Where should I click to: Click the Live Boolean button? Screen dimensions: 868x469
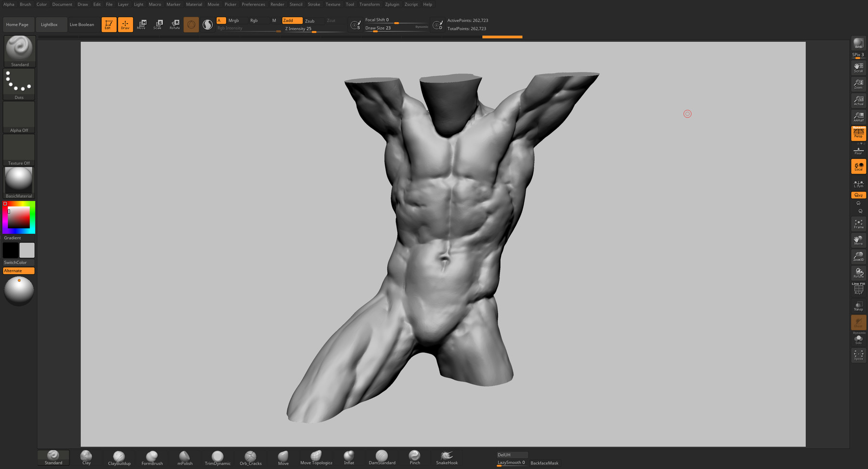point(81,25)
